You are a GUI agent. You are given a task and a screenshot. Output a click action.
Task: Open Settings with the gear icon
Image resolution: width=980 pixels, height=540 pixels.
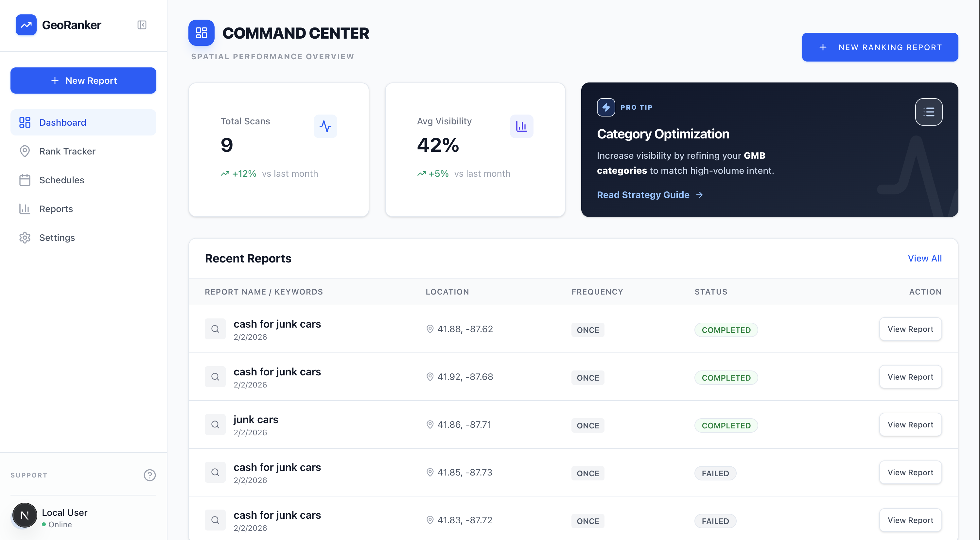point(25,238)
